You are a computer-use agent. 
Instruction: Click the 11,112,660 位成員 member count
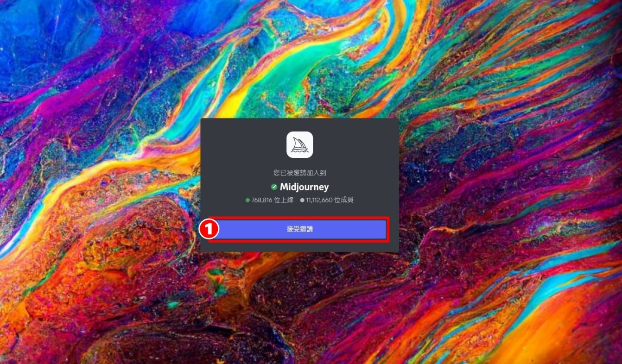[x=330, y=201]
